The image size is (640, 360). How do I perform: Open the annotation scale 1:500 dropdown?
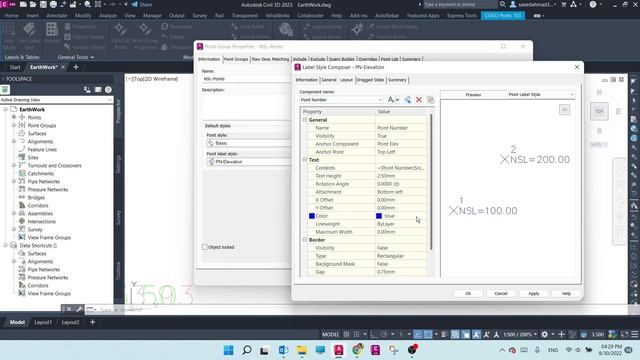[520, 334]
